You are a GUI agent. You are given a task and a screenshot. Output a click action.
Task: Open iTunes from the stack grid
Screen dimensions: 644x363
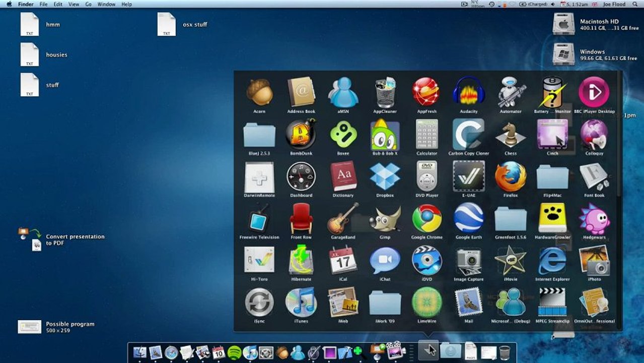[301, 302]
